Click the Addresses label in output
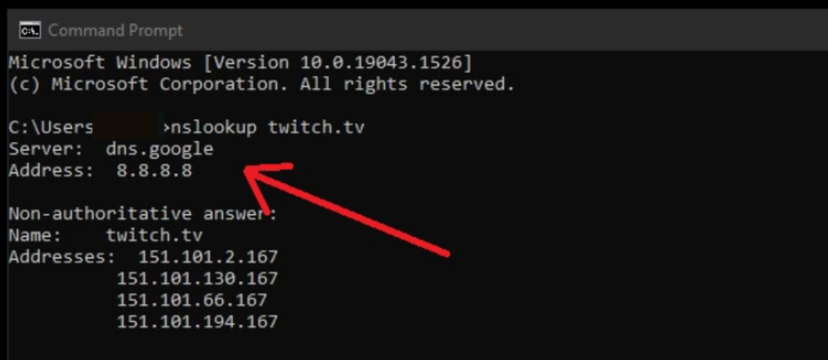The image size is (828, 360). pyautogui.click(x=62, y=257)
